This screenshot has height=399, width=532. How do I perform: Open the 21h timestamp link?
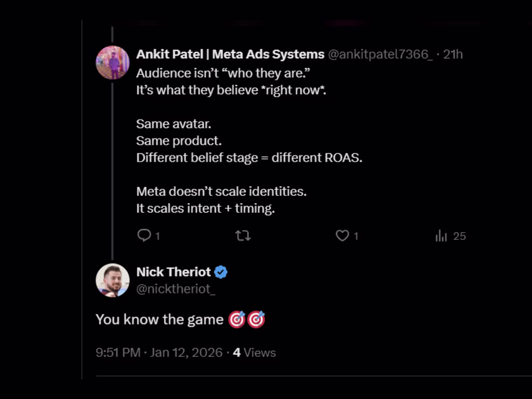click(x=453, y=54)
